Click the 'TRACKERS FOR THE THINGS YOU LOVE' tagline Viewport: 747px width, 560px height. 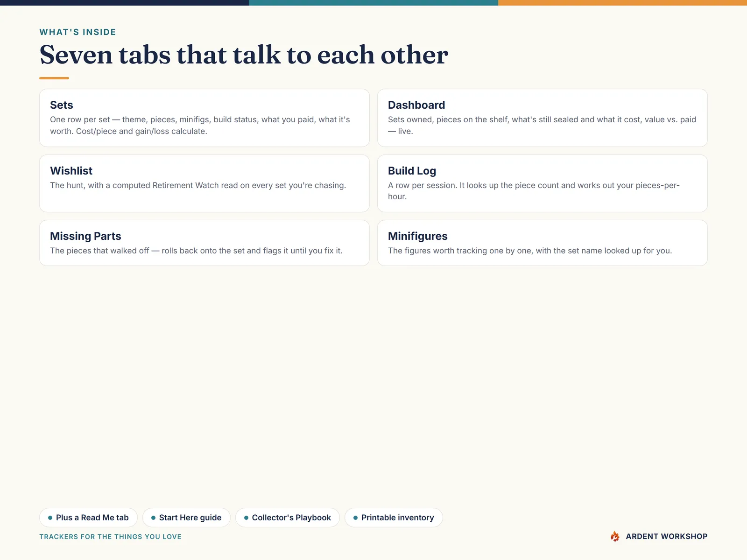[110, 537]
